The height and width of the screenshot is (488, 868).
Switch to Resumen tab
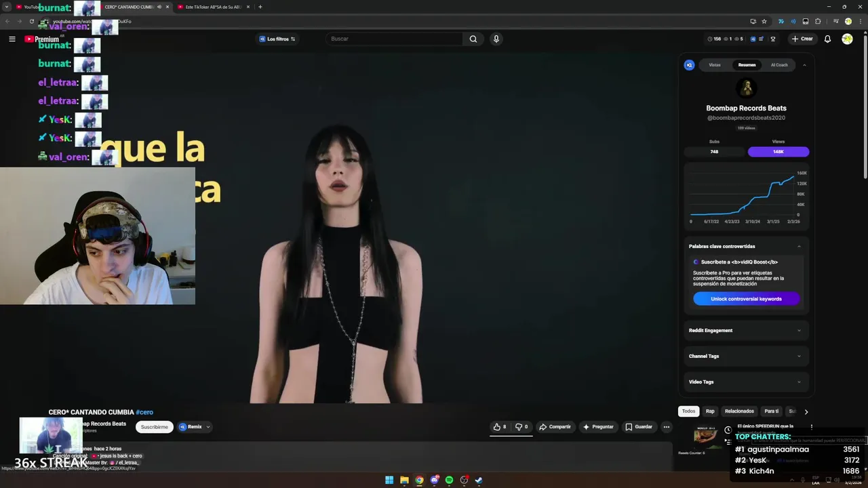(747, 65)
